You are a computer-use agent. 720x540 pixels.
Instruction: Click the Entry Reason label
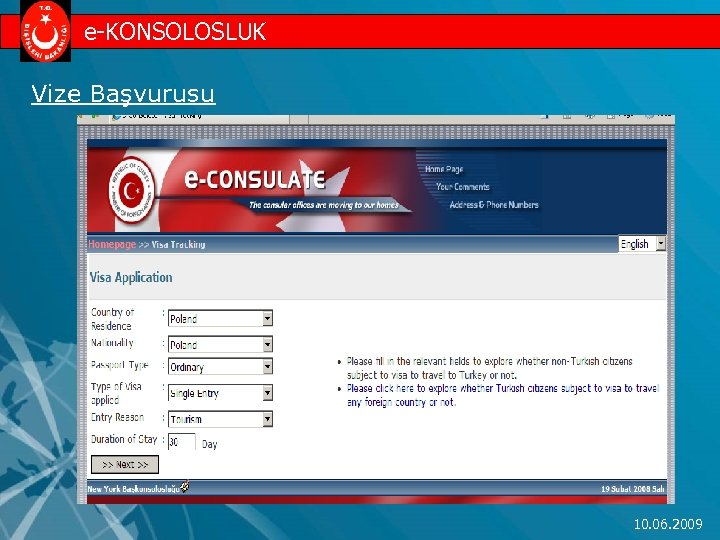118,417
